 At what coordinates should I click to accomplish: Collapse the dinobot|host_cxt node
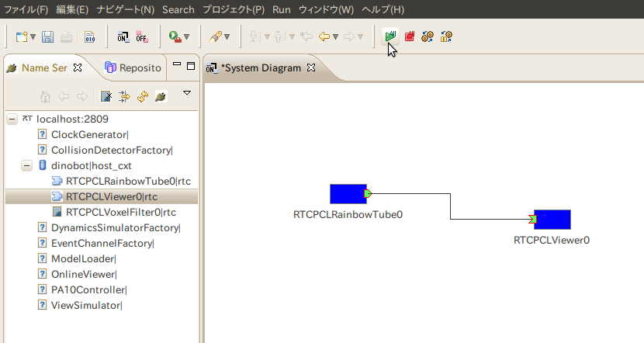27,166
